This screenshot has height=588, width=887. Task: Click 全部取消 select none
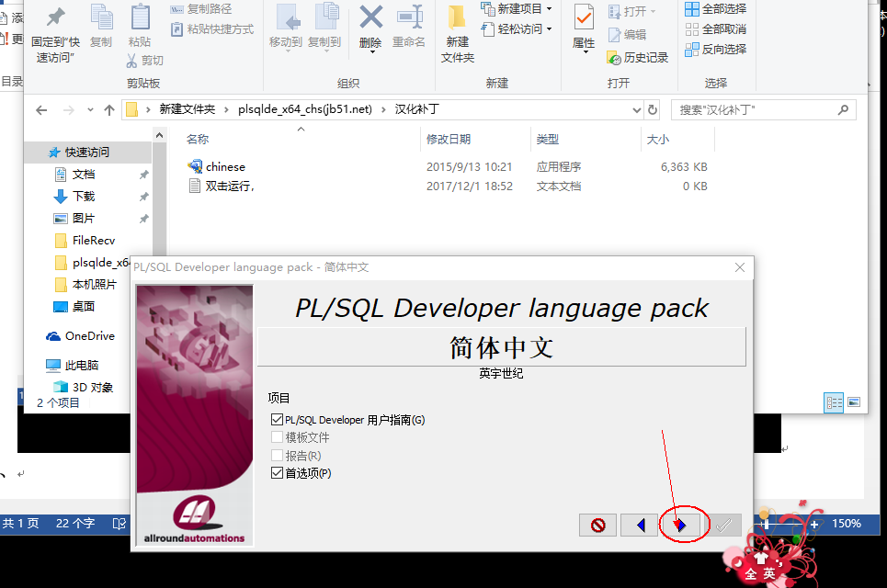716,28
